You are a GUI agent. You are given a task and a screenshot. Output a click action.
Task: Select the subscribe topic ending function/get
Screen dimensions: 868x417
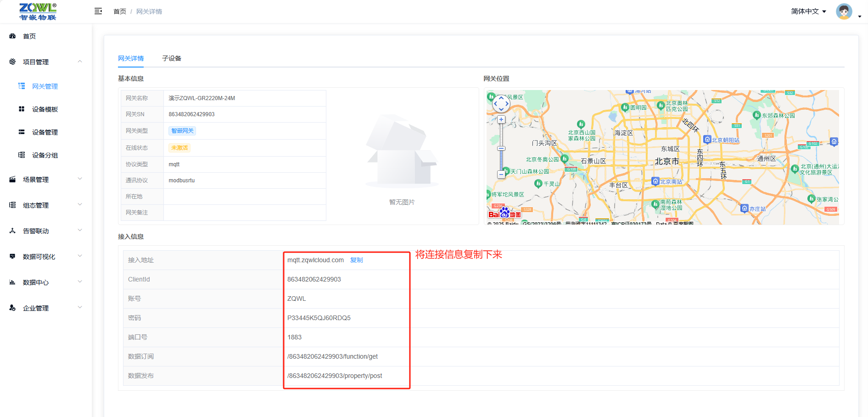(332, 356)
